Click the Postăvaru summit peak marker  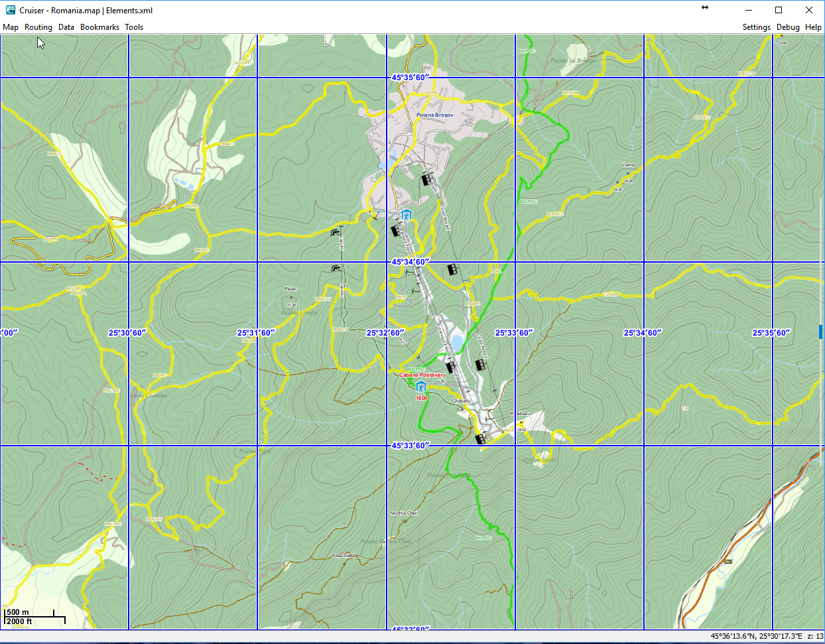(x=521, y=422)
